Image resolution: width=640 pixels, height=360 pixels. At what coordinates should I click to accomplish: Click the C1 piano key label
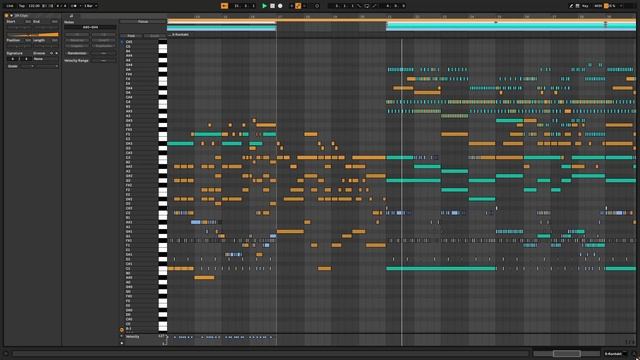pos(128,269)
